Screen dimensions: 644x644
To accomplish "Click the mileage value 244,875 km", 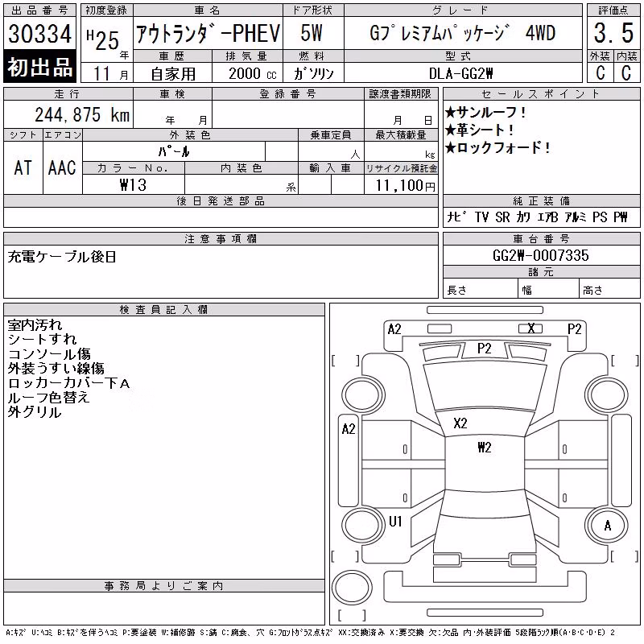I will coord(82,114).
